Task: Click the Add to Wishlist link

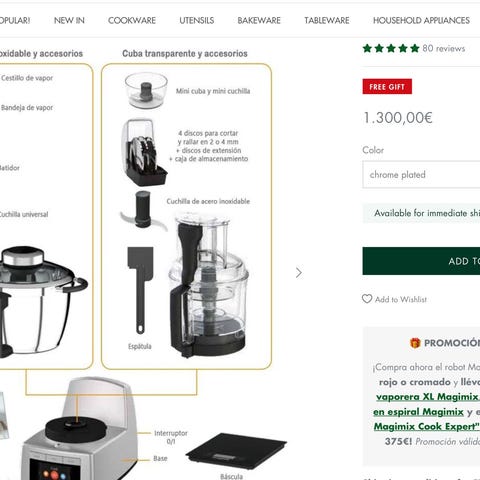Action: click(401, 299)
